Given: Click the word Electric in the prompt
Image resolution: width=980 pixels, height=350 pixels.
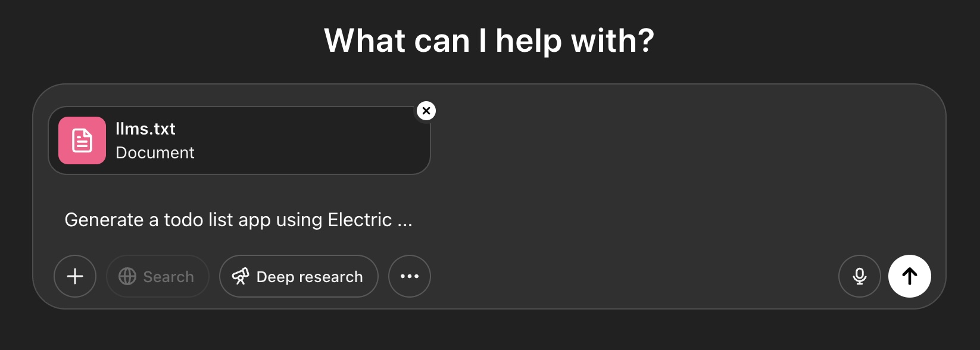Looking at the screenshot, I should [360, 220].
